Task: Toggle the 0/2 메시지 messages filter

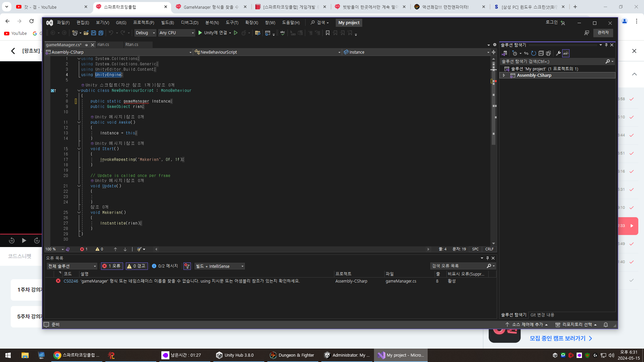Action: click(x=165, y=266)
